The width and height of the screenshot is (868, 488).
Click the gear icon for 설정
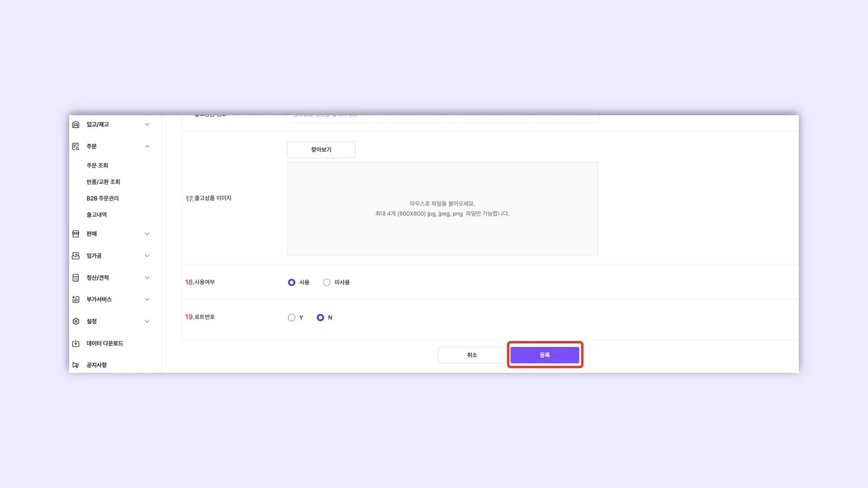75,321
